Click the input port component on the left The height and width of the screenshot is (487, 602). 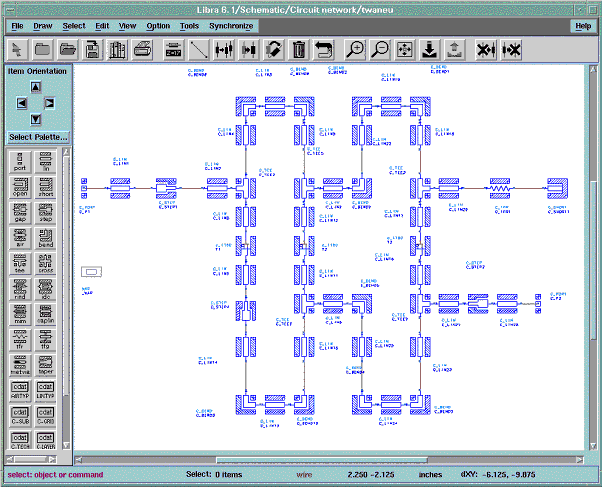(x=84, y=188)
